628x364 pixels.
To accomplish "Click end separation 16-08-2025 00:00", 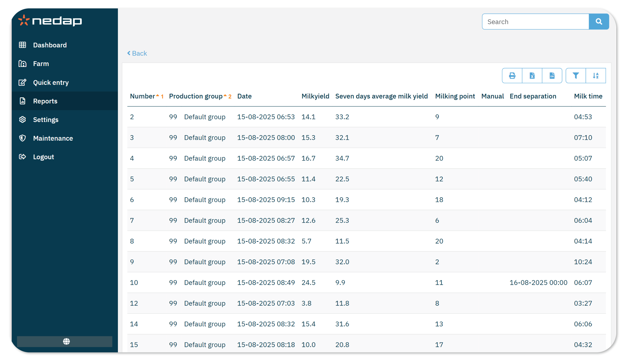I will tap(538, 282).
